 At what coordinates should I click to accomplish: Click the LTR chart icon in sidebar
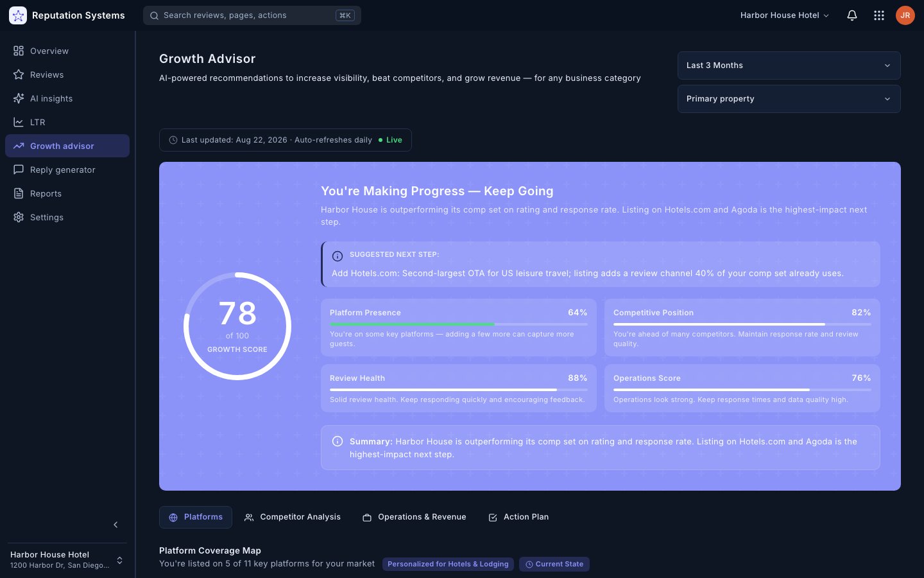pyautogui.click(x=19, y=122)
